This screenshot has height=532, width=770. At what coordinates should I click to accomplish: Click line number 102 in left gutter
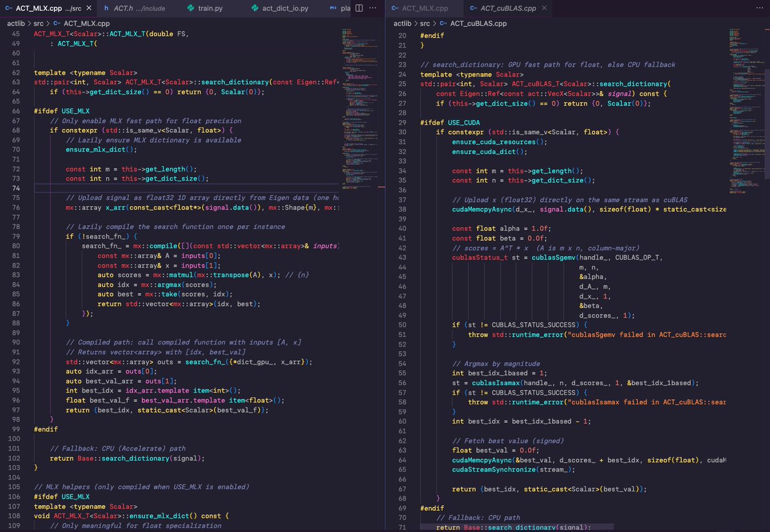click(15, 458)
